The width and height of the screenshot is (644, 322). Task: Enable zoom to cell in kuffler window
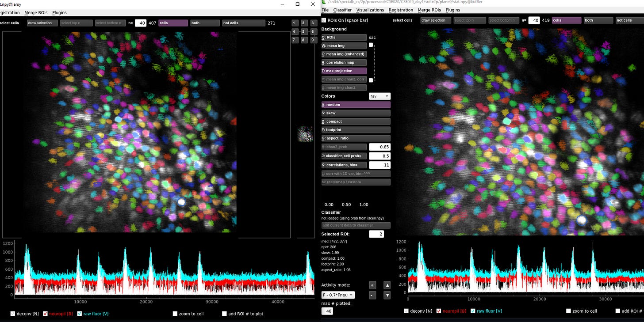pos(569,311)
